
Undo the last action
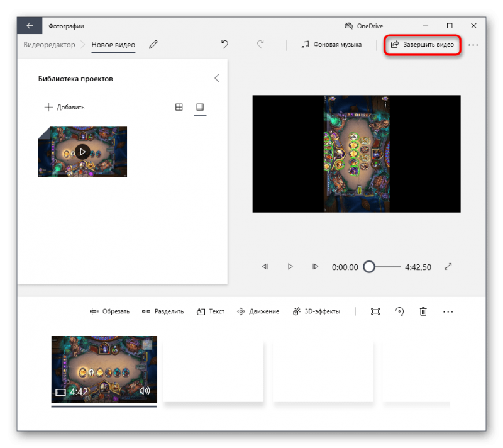tap(224, 44)
